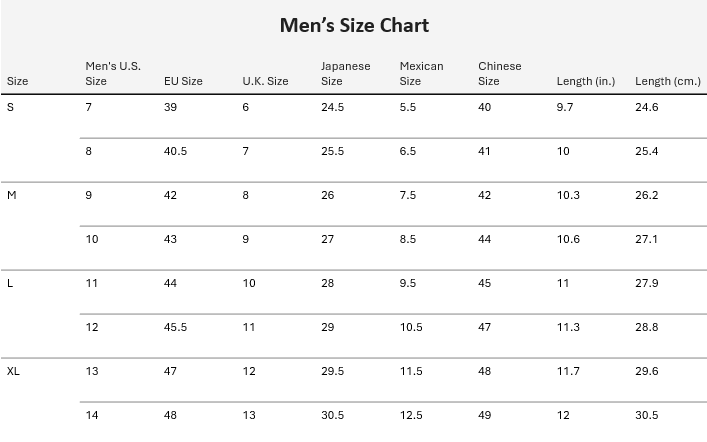Click the "Japanese Size" column header
The width and height of the screenshot is (707, 442).
click(x=345, y=74)
